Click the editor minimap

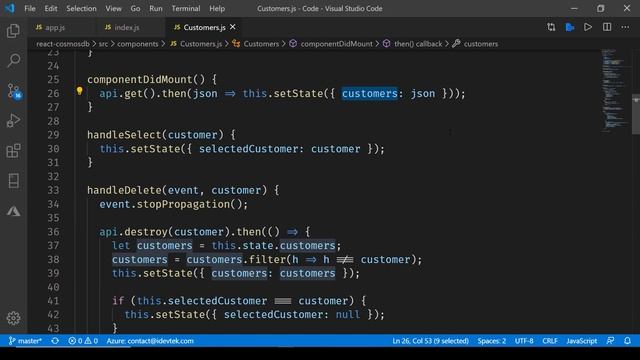click(x=616, y=90)
